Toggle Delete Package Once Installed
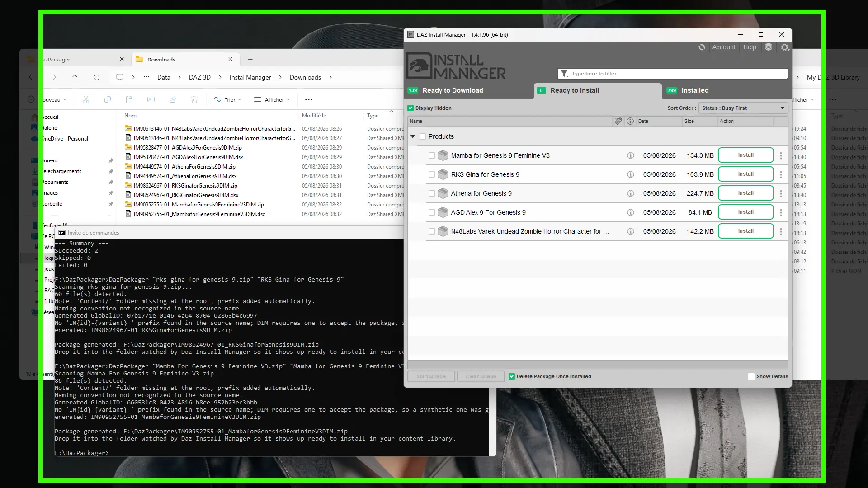The width and height of the screenshot is (868, 488). click(x=512, y=376)
